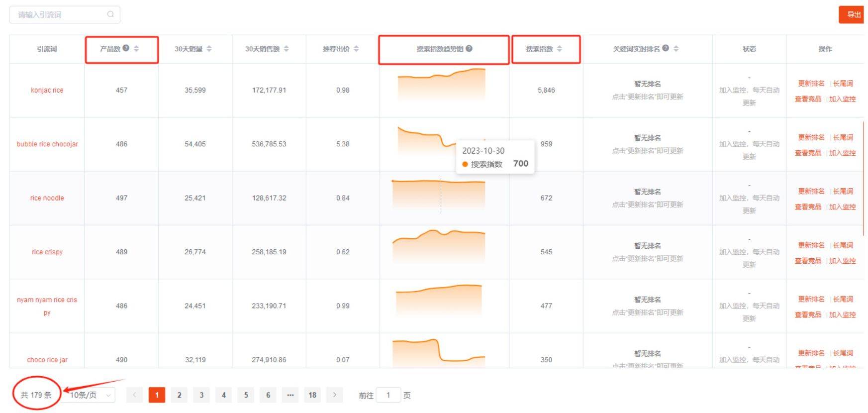Click 更新排名 for bubble rice chocojar

click(811, 137)
